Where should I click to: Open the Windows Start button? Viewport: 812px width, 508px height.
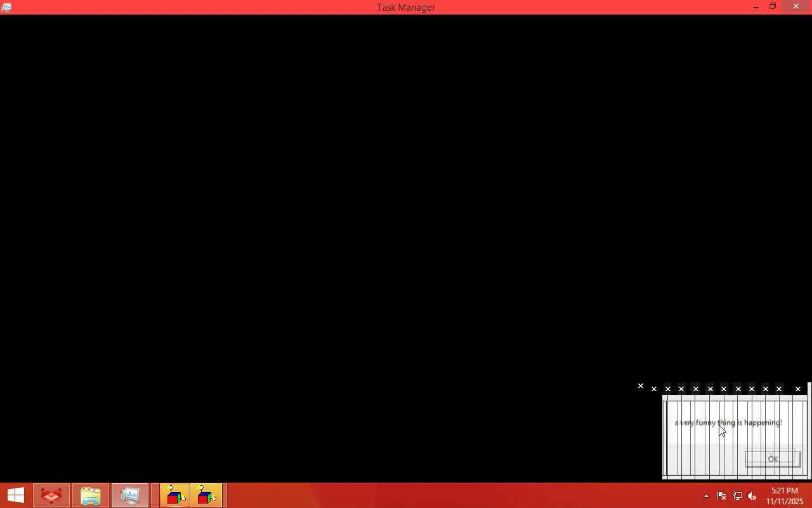pos(15,495)
